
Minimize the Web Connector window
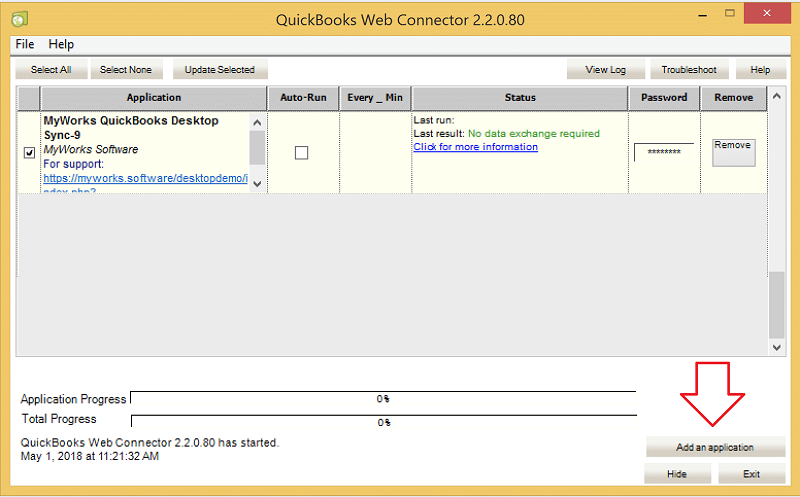click(703, 14)
